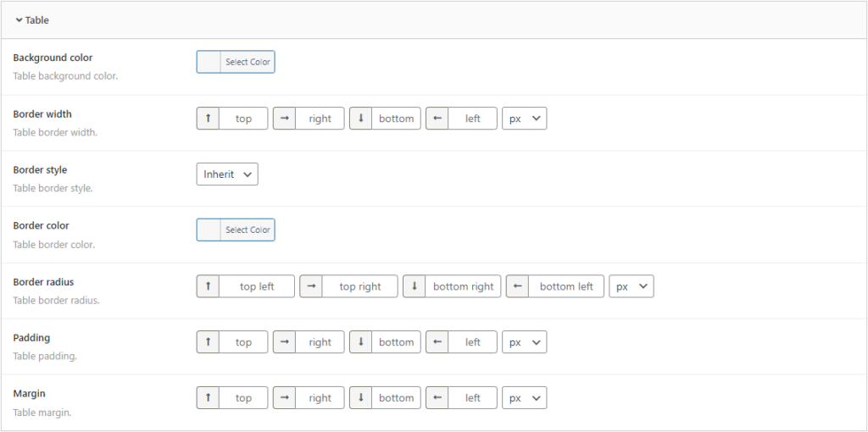Image resolution: width=868 pixels, height=432 pixels.
Task: Click the Background color swatch preview
Action: (x=209, y=63)
